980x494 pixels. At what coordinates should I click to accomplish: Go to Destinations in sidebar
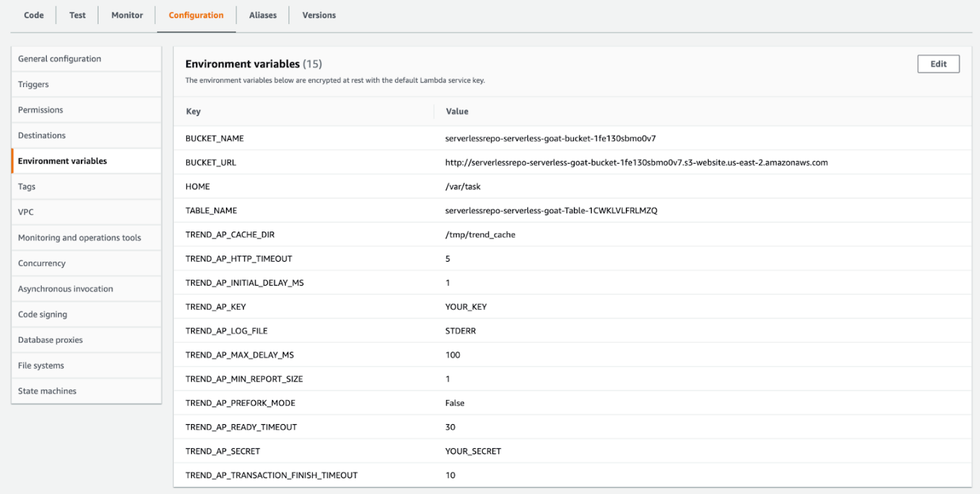[x=42, y=136]
